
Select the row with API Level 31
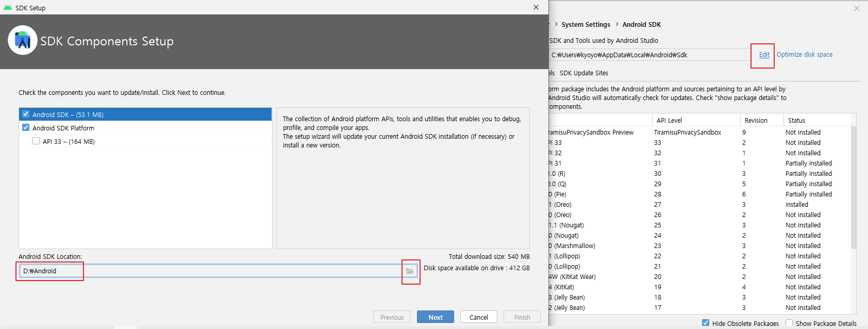click(x=699, y=163)
